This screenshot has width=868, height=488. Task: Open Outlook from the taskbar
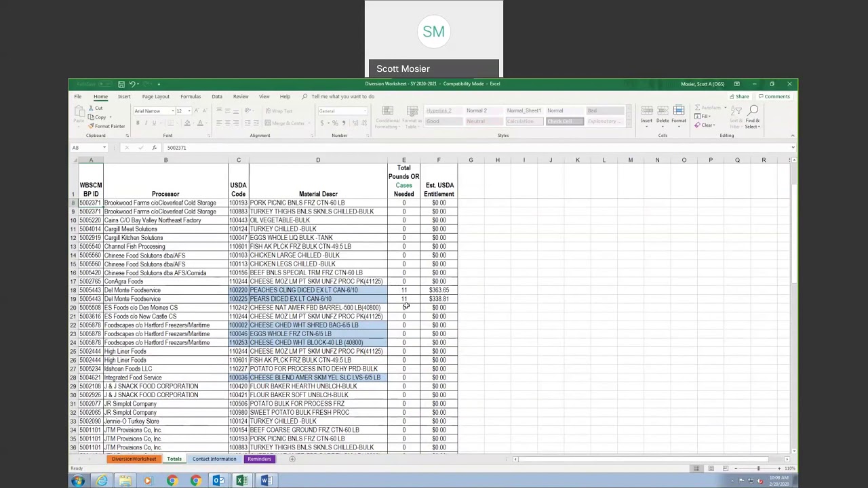[x=218, y=481]
